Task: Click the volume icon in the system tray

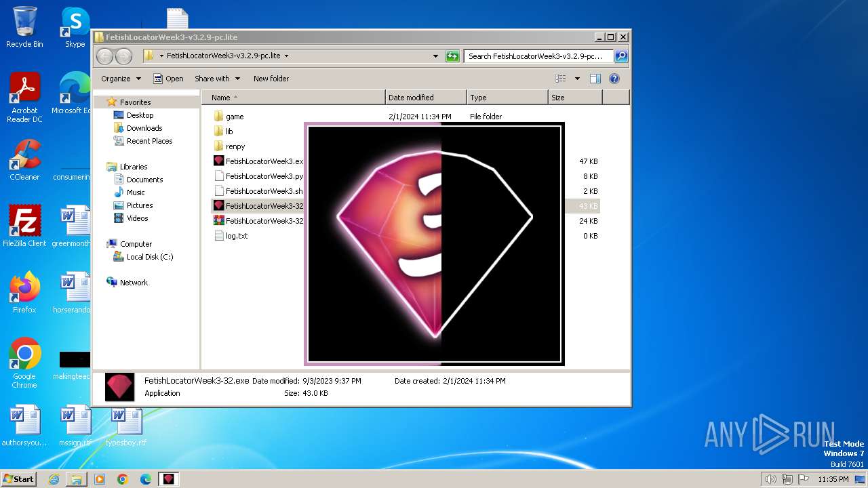Action: (x=770, y=479)
